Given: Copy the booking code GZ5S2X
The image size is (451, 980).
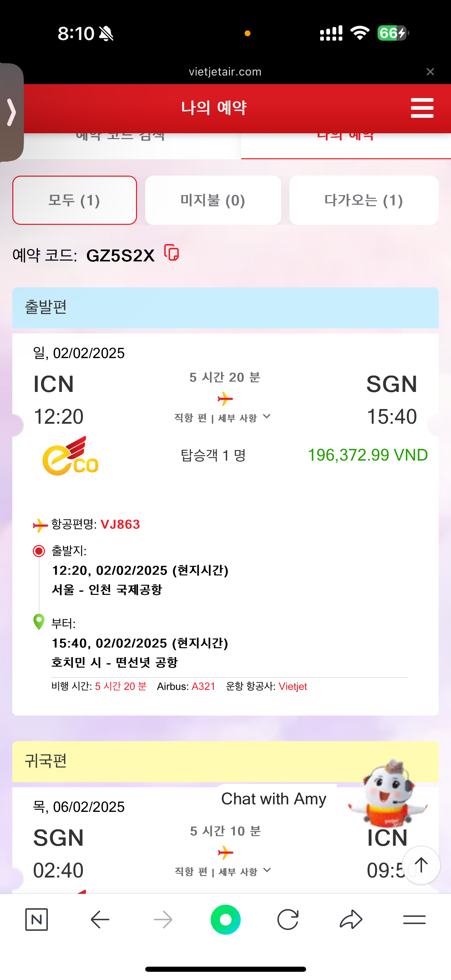Looking at the screenshot, I should click(172, 253).
